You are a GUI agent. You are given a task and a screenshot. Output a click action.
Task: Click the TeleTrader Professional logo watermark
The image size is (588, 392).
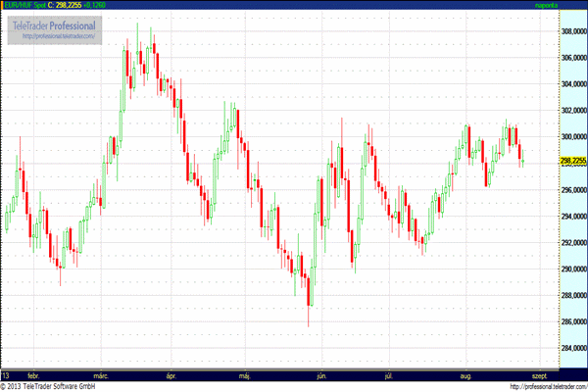pos(55,24)
